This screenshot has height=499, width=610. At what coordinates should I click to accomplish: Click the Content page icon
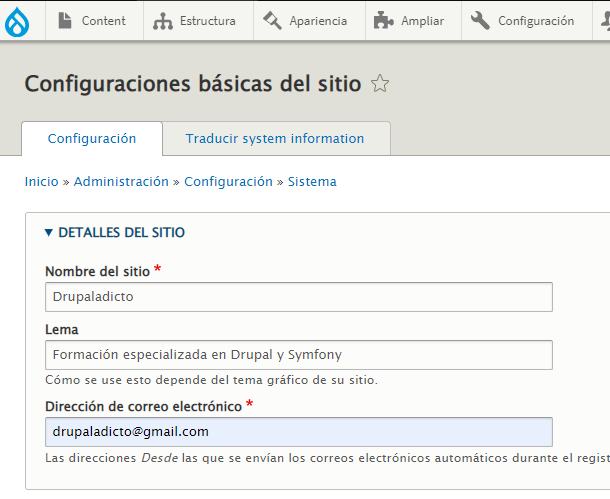tap(65, 21)
